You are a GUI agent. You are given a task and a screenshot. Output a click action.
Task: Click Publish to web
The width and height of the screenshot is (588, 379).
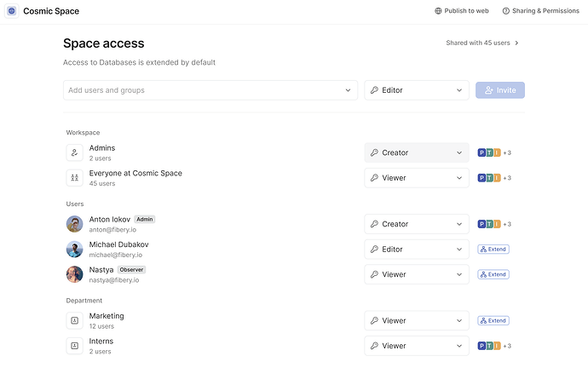461,11
